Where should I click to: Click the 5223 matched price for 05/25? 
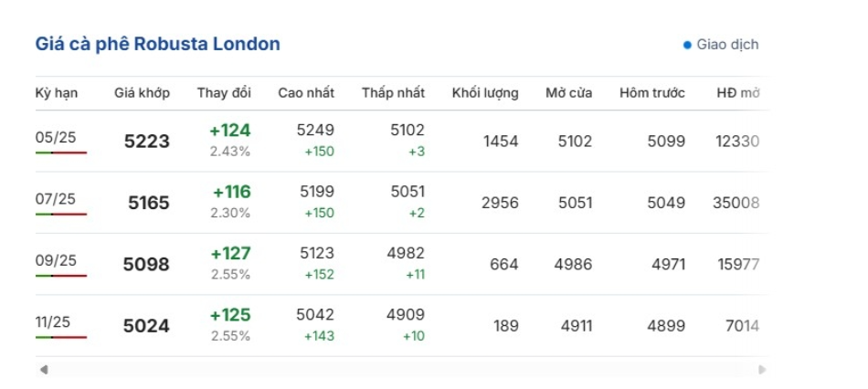pos(146,142)
